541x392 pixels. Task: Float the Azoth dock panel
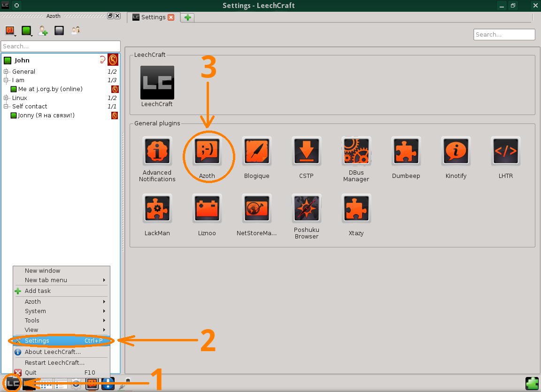(110, 16)
